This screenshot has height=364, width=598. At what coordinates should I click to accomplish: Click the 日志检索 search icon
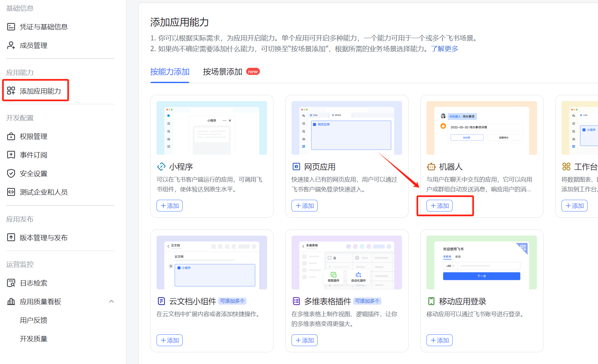pyautogui.click(x=11, y=283)
